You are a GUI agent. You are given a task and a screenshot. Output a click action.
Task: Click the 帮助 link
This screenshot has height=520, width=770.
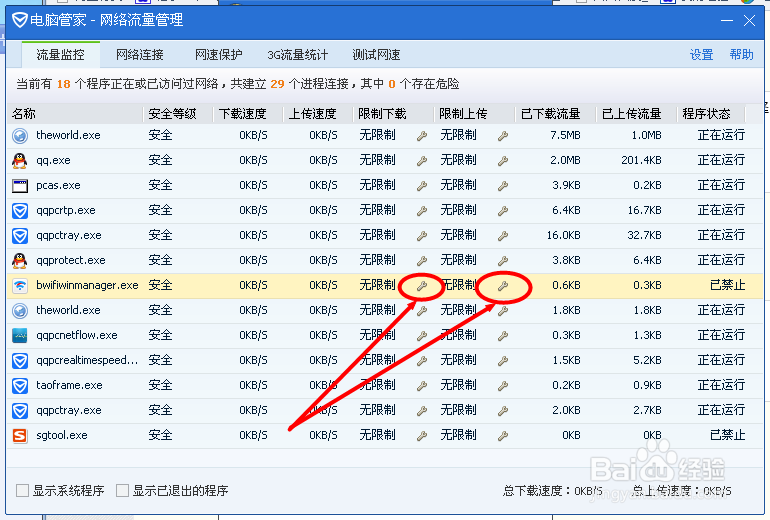pos(741,55)
